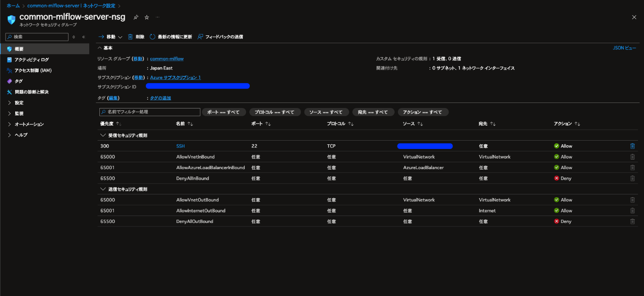Click trash icon on AllowVnetOutBound row
This screenshot has width=644, height=296.
(x=632, y=200)
